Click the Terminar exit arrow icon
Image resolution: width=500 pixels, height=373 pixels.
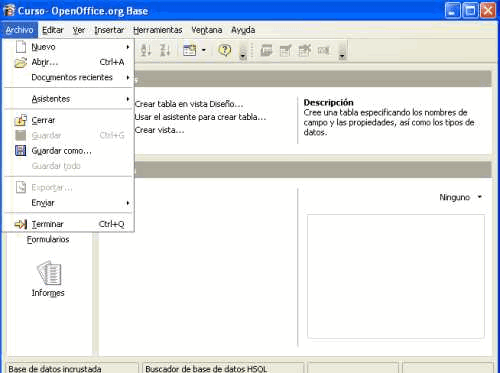[21, 224]
